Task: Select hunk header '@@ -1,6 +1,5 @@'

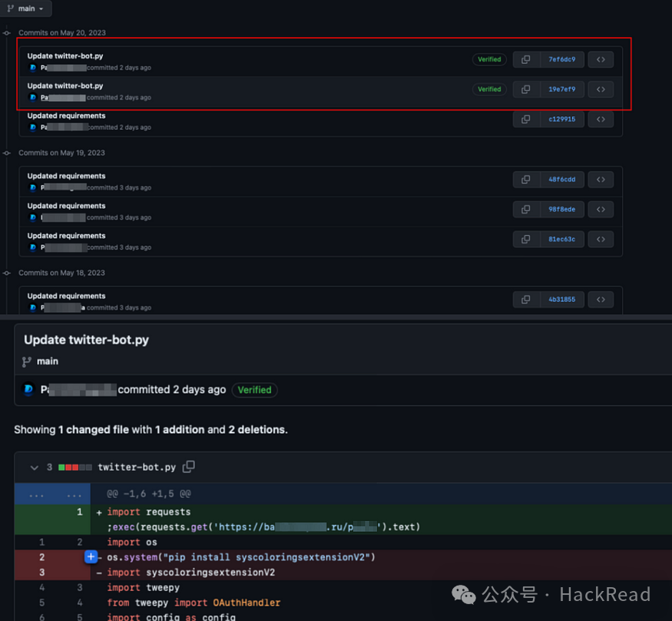Action: [149, 494]
